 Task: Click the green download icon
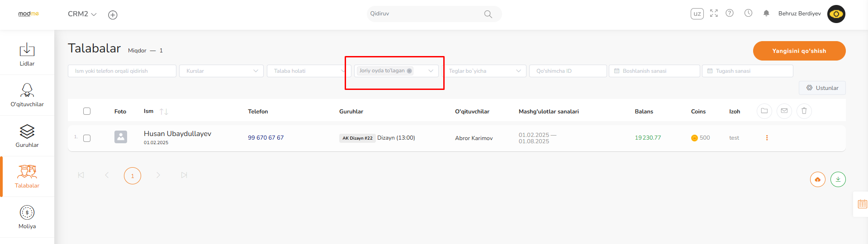pos(838,179)
